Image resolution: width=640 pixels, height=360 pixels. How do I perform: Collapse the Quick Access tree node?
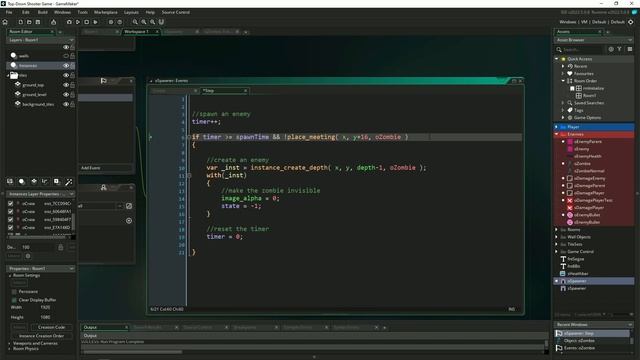557,59
